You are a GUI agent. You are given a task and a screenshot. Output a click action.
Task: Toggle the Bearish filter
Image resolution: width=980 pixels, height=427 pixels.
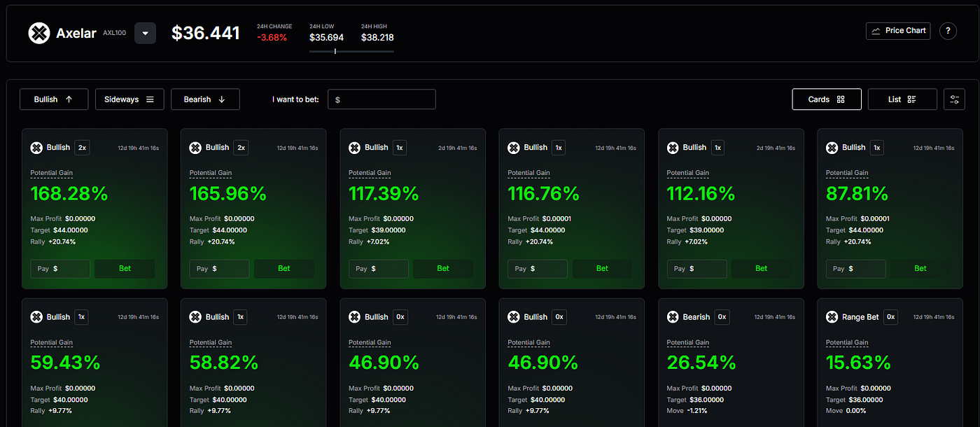click(x=205, y=99)
